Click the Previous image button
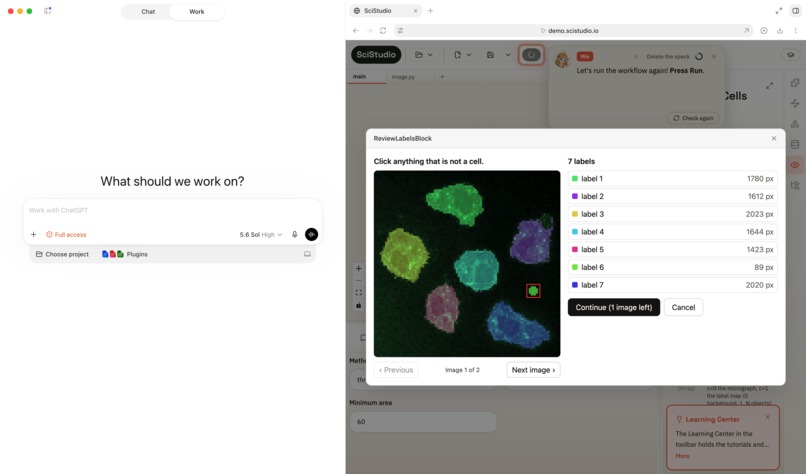Screen dimensions: 806x474 pyautogui.click(x=396, y=370)
